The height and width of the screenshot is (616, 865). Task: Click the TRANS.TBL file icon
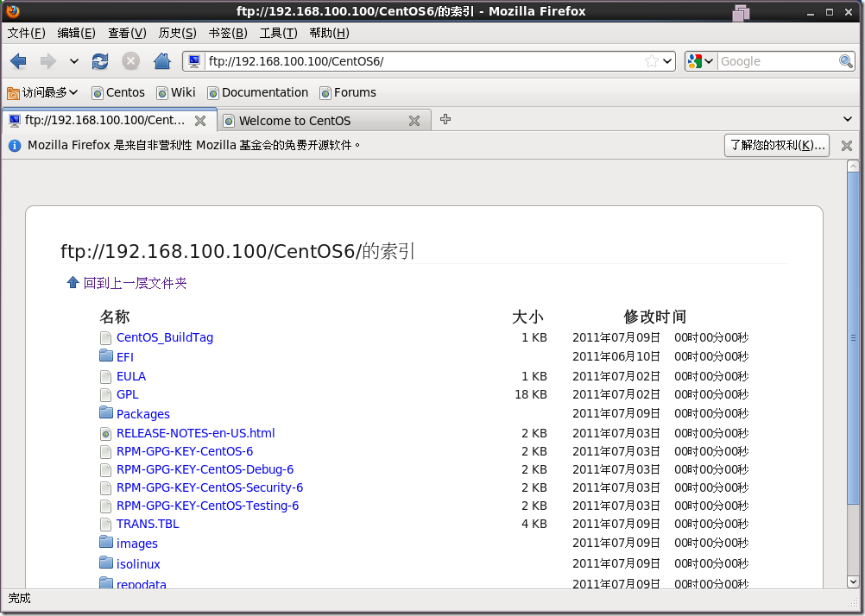pyautogui.click(x=105, y=525)
